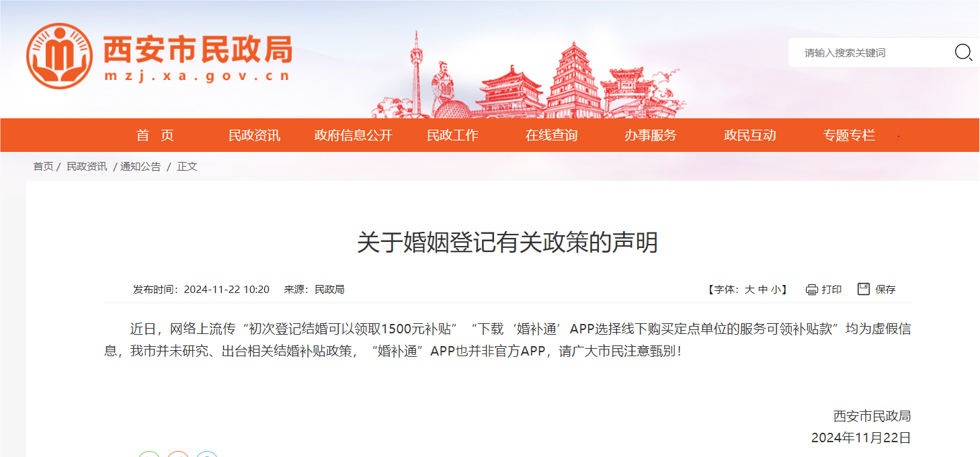Open the 首页 navigation menu item
This screenshot has height=457, width=980.
click(155, 135)
